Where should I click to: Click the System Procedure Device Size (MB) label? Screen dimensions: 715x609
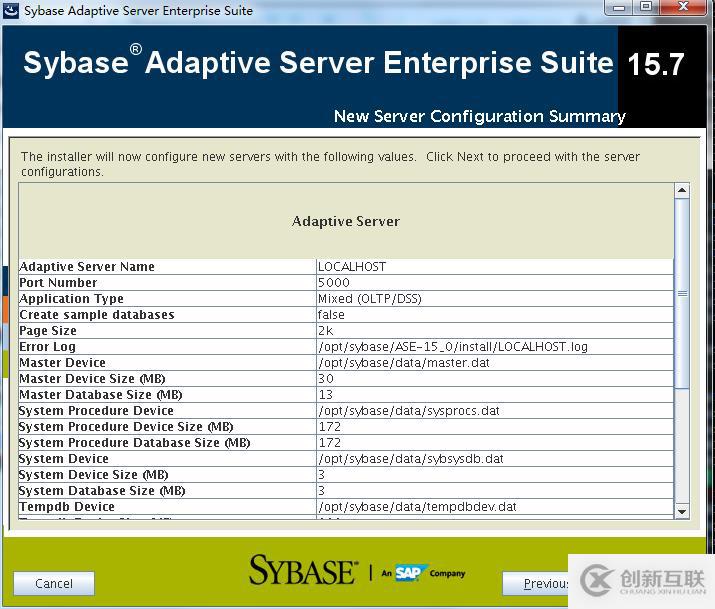coord(126,427)
